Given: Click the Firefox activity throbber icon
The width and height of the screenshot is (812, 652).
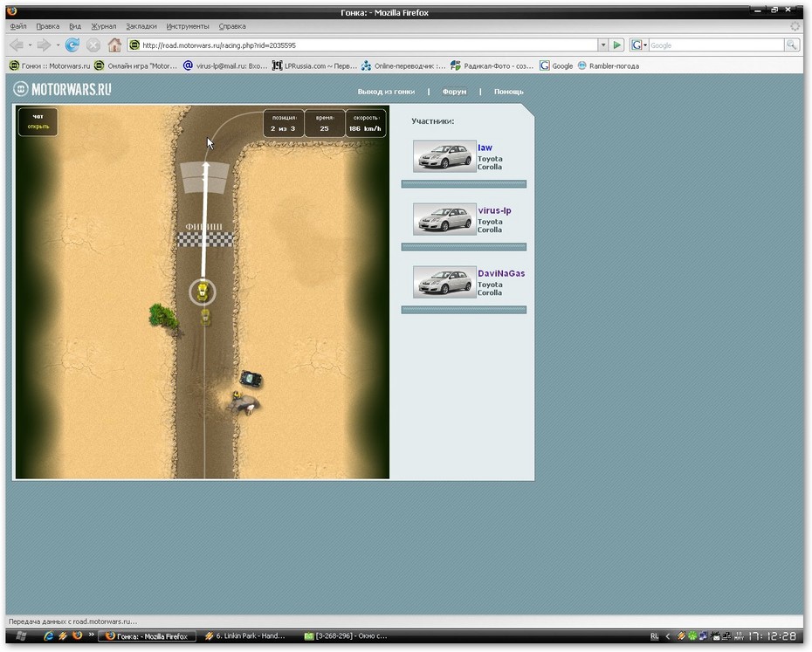Looking at the screenshot, I should [x=795, y=26].
